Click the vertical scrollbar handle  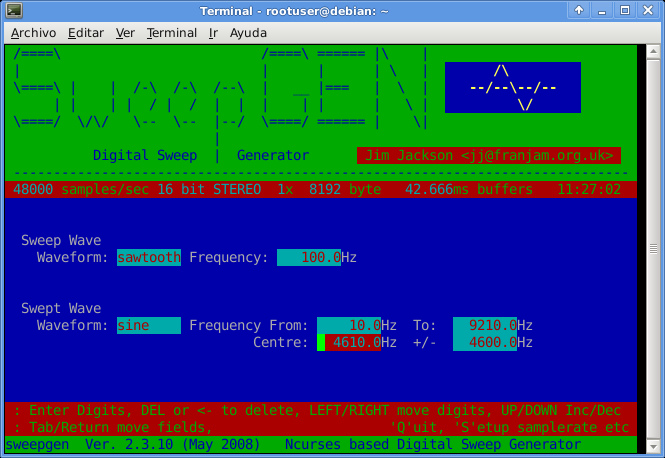(x=653, y=249)
